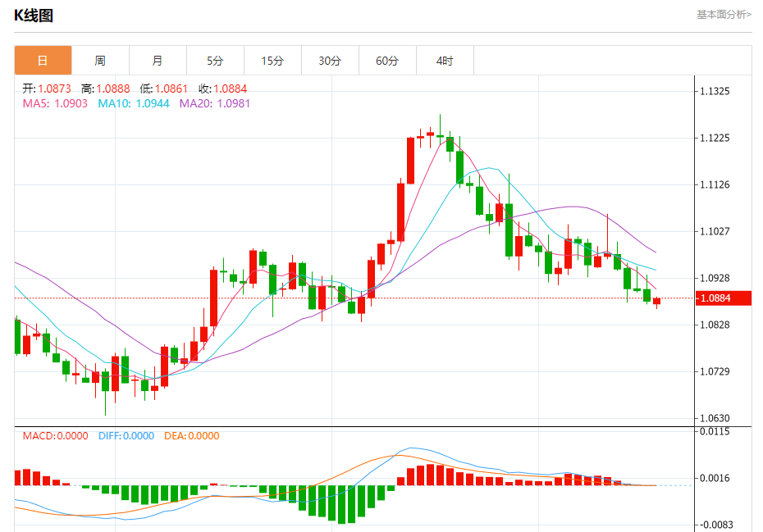Open the 4时 interval tab
The width and height of the screenshot is (763, 532).
coord(445,61)
